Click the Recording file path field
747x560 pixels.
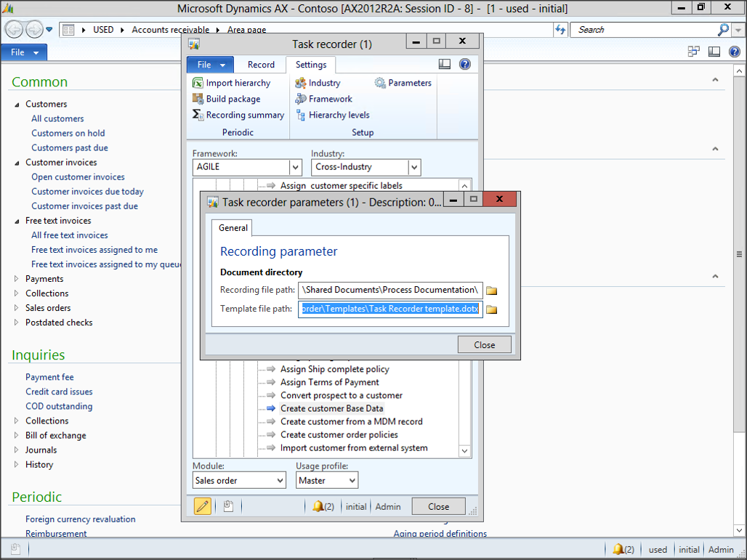pos(390,291)
